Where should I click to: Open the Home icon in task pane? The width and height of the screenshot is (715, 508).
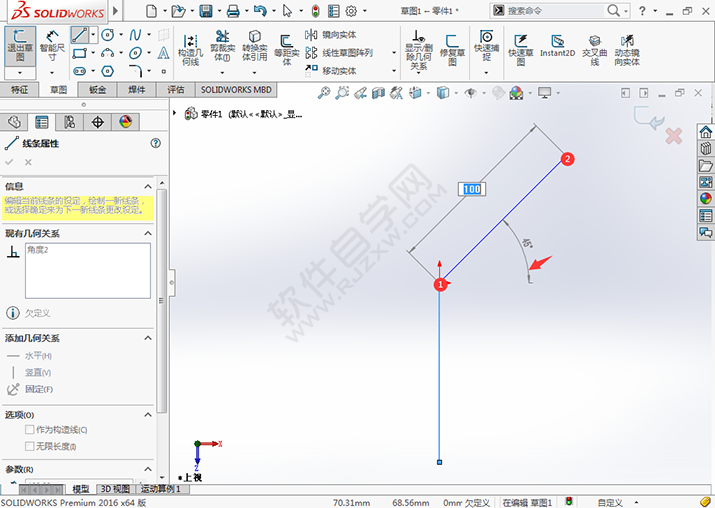(705, 132)
